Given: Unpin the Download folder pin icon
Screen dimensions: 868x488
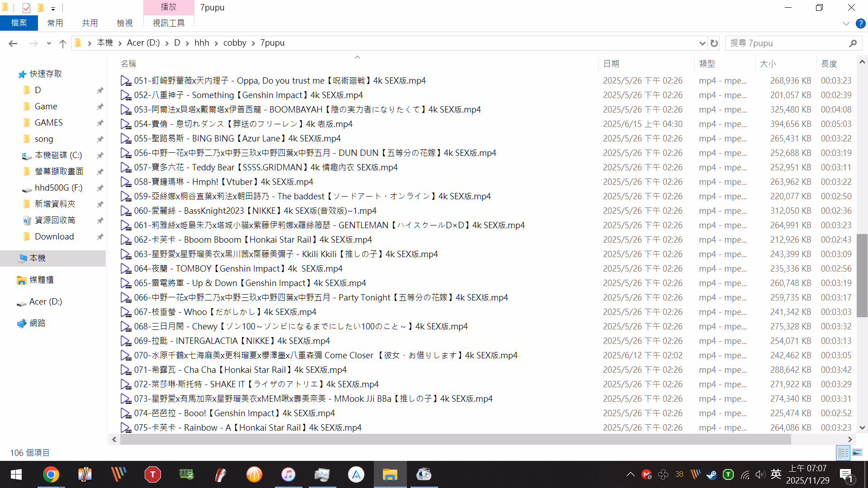Looking at the screenshot, I should [x=100, y=237].
